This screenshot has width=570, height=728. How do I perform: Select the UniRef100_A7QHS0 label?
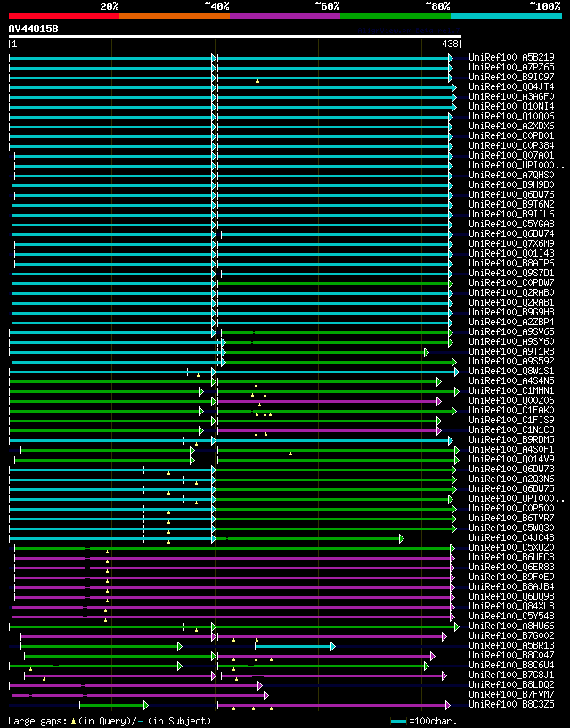[x=511, y=175]
